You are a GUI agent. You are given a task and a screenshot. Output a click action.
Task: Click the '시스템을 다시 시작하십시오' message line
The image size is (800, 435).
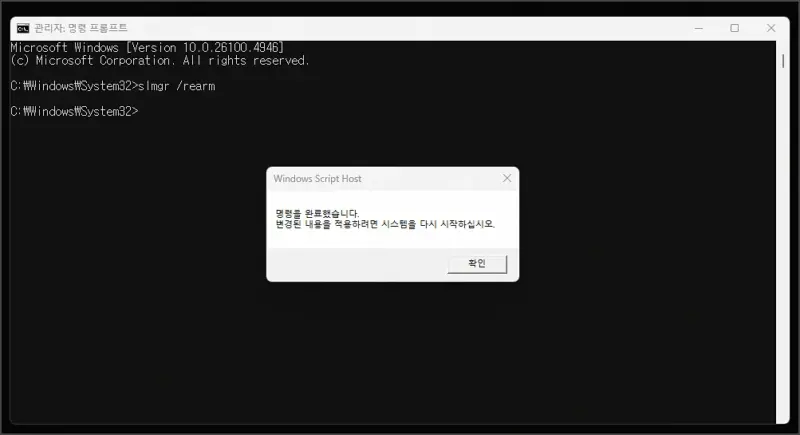385,224
